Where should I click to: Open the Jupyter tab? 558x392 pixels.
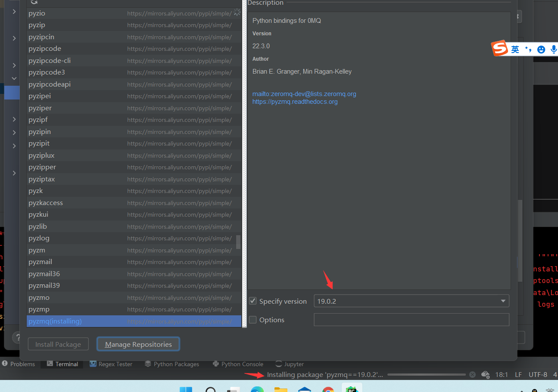pyautogui.click(x=290, y=364)
